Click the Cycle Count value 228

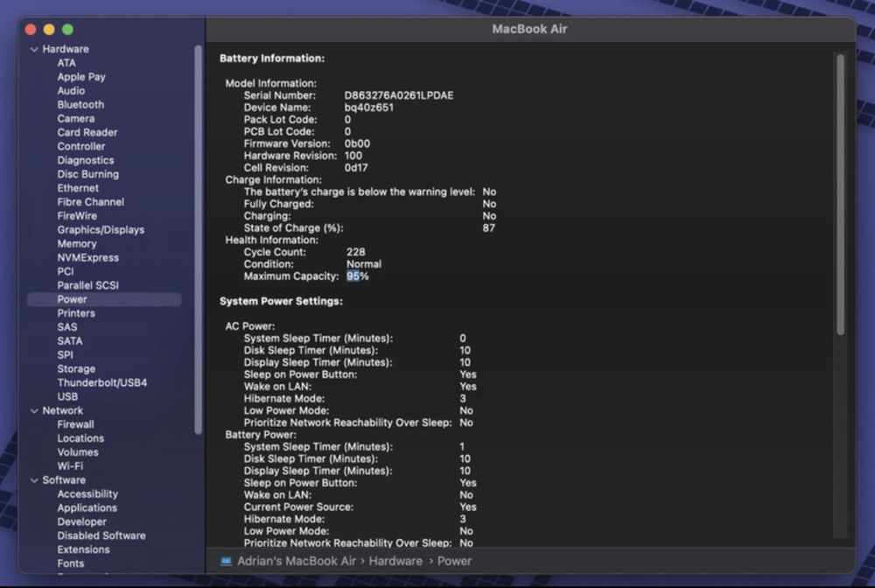[356, 253]
